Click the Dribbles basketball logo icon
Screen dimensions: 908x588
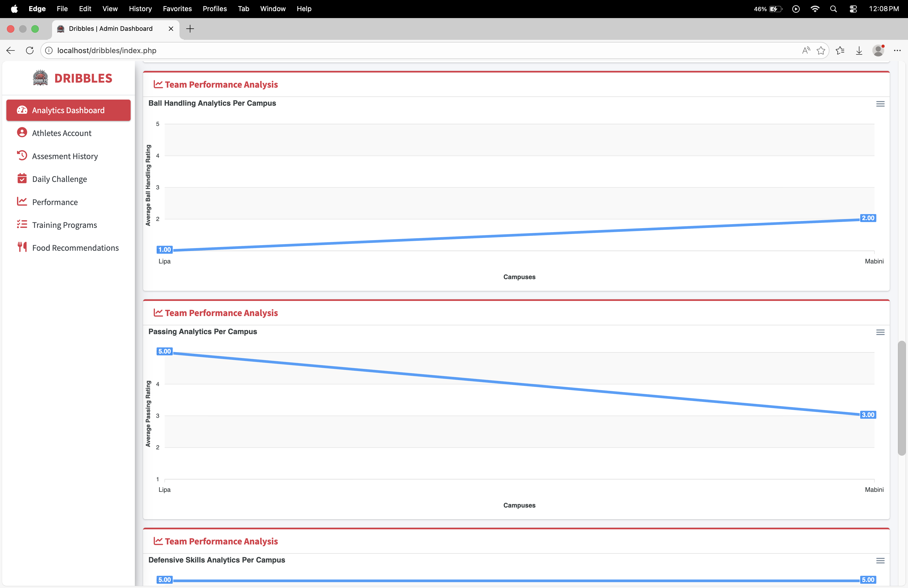(x=40, y=78)
